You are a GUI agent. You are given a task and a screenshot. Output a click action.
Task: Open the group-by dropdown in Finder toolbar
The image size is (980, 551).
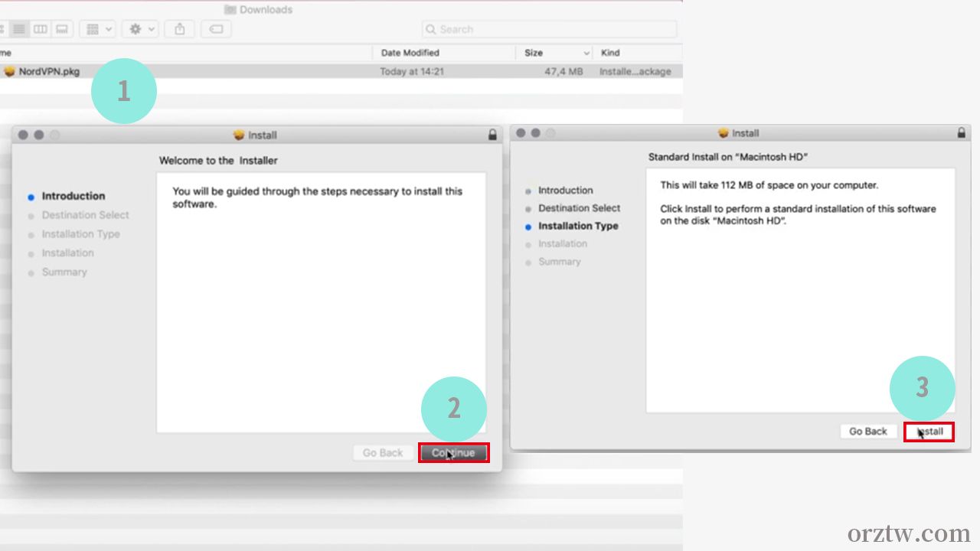pyautogui.click(x=100, y=29)
